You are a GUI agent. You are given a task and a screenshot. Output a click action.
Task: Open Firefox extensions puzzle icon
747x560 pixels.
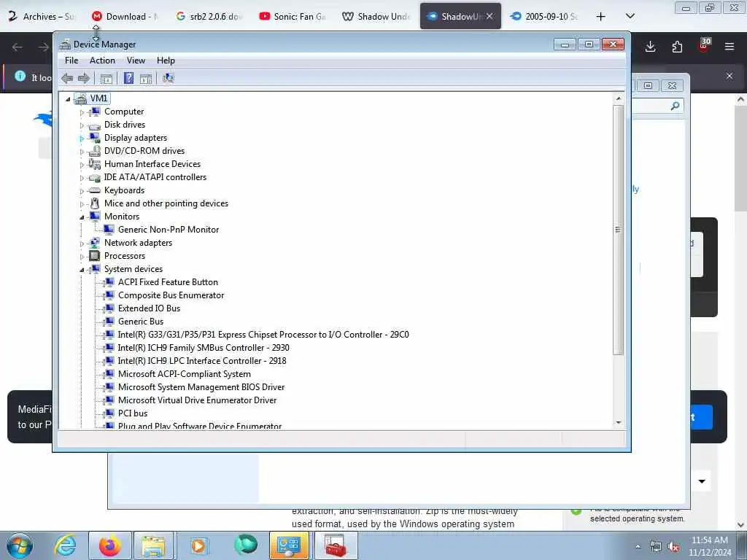(677, 47)
